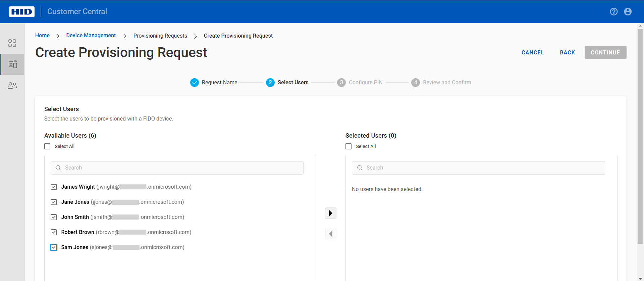Screen dimensions: 644x281
Task: Toggle Select All for Selected Users
Action: [x=348, y=146]
